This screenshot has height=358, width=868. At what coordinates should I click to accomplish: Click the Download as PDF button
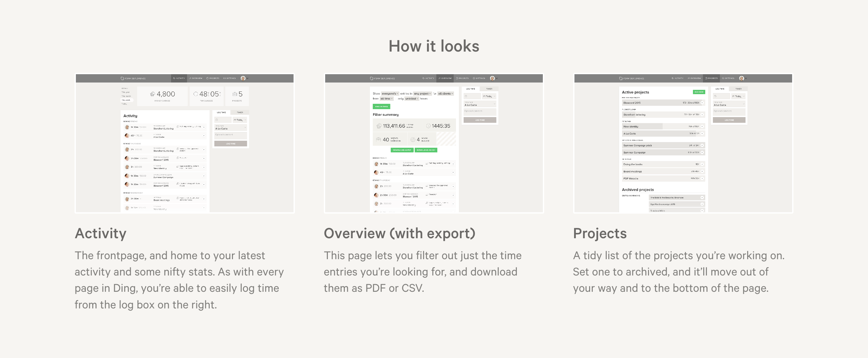tap(402, 150)
